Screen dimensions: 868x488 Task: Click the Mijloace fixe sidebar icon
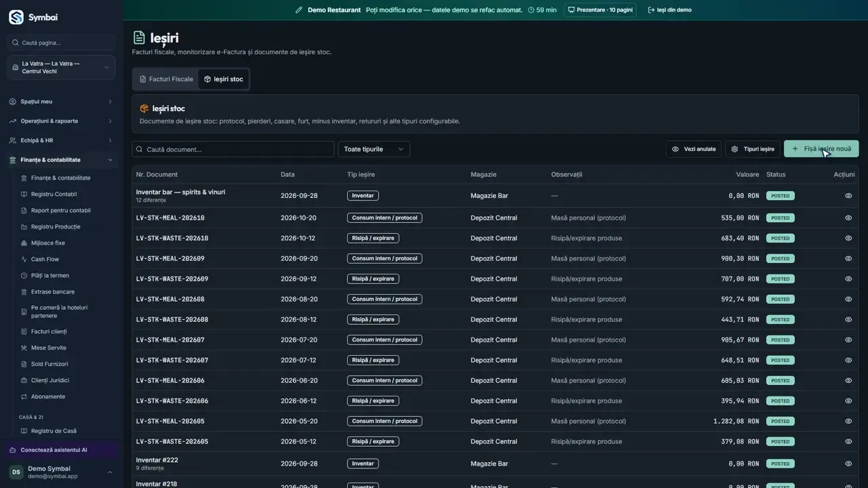tap(24, 243)
